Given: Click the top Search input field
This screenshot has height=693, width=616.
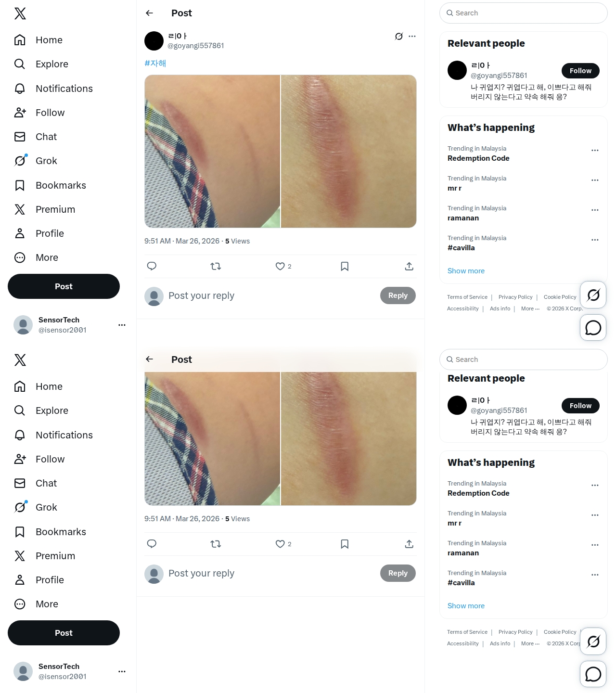Looking at the screenshot, I should [x=524, y=13].
